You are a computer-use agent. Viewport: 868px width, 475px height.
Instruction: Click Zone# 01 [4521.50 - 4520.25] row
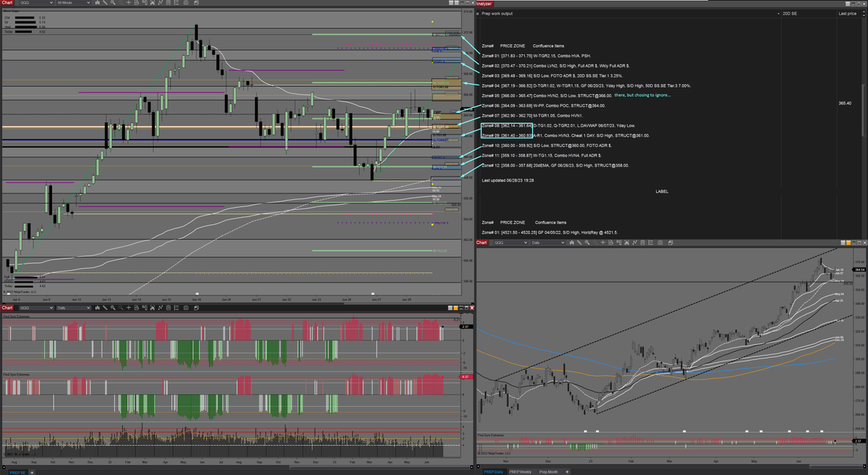coord(550,232)
